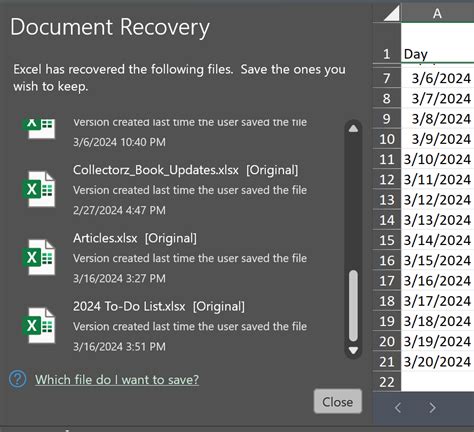Screen dimensions: 474x432
Task: Select row 14 header
Action: [387, 220]
